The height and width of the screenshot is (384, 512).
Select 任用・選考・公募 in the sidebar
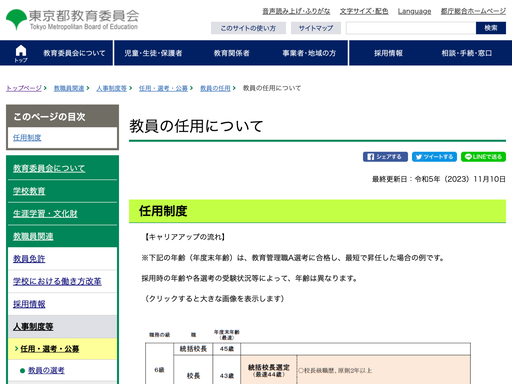point(50,349)
